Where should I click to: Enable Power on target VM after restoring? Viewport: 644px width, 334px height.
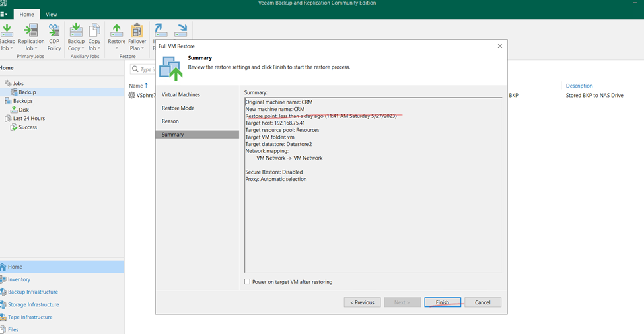tap(247, 281)
